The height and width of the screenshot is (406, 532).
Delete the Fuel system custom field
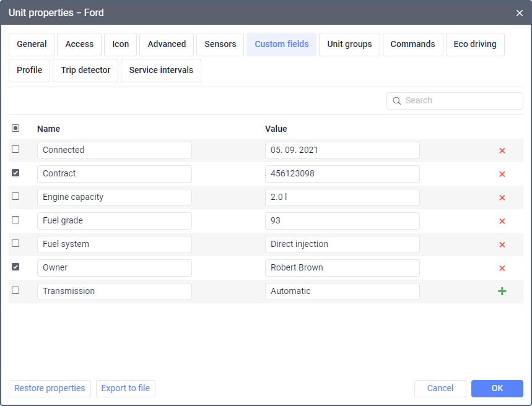pyautogui.click(x=502, y=244)
